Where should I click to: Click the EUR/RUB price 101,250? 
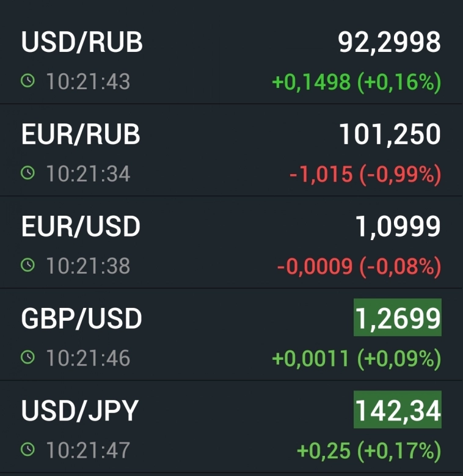click(390, 135)
